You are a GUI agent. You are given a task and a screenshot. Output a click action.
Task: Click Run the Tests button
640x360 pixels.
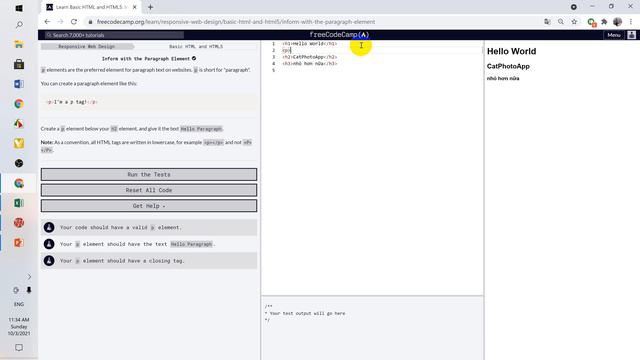(x=149, y=174)
